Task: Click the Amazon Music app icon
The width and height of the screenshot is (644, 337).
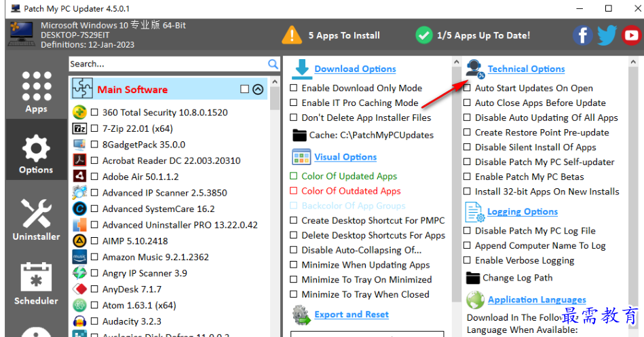Action: click(x=79, y=257)
